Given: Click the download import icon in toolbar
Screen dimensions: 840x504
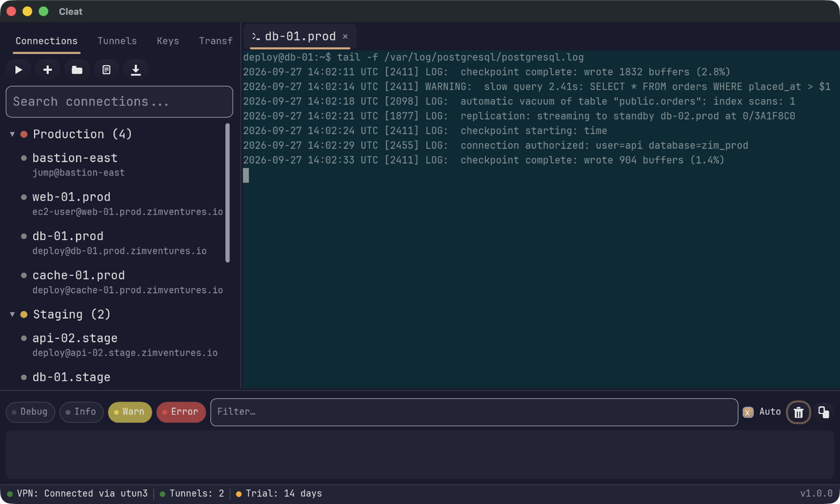Looking at the screenshot, I should pos(136,70).
